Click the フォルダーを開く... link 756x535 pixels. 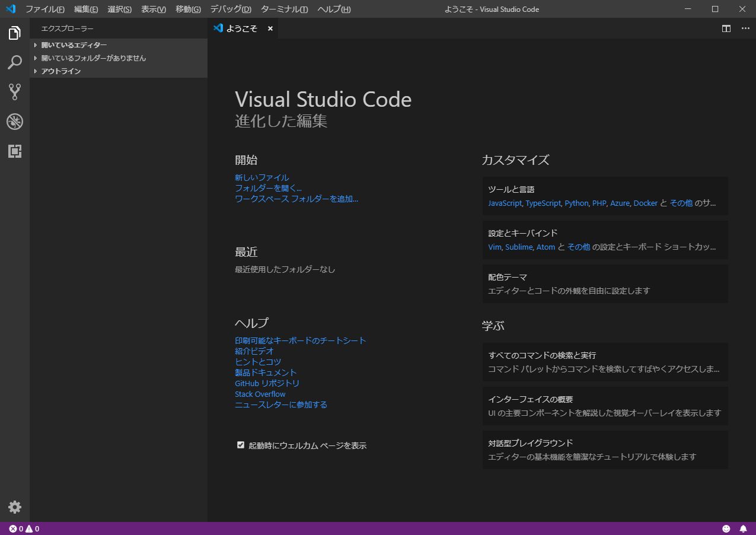268,188
